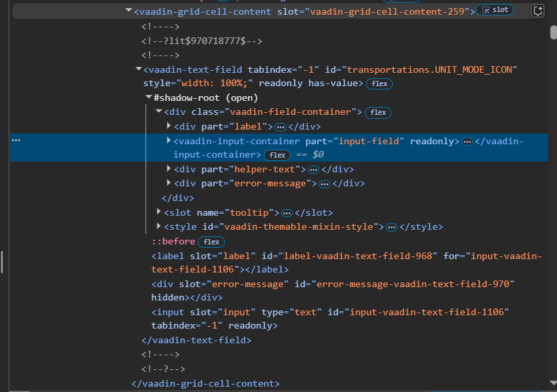Open the AI assistance icon at top right
The height and width of the screenshot is (392, 557).
tap(538, 11)
